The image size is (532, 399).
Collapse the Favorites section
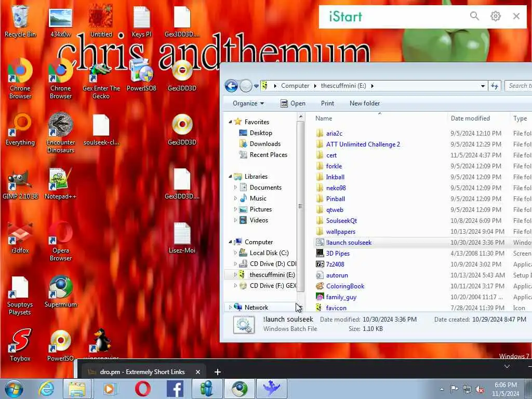(x=230, y=122)
